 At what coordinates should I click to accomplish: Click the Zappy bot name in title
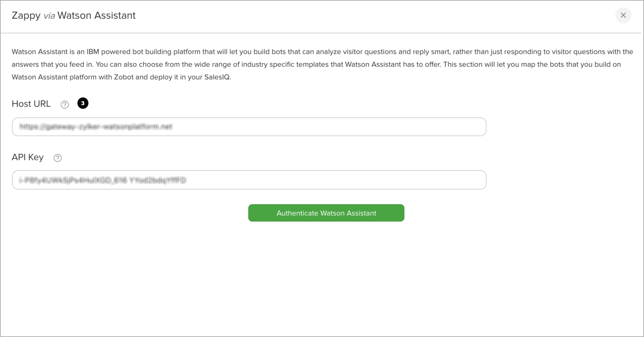coord(26,16)
